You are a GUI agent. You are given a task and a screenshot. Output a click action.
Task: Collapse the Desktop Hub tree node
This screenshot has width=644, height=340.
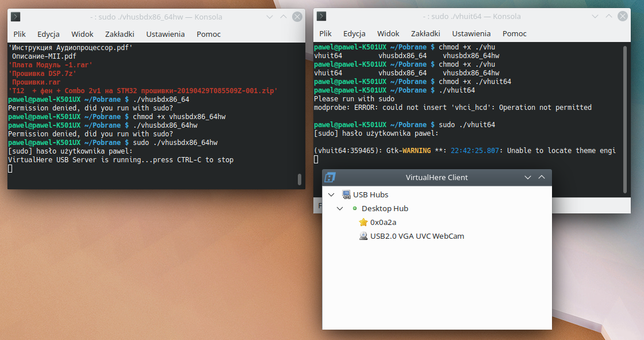(340, 209)
